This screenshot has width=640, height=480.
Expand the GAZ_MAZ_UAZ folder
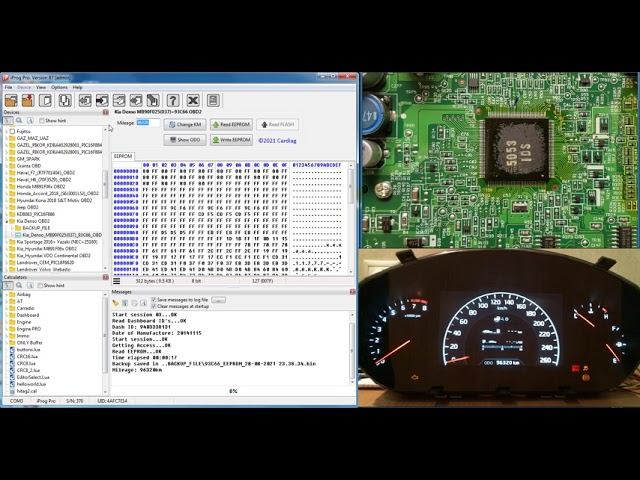pos(7,138)
